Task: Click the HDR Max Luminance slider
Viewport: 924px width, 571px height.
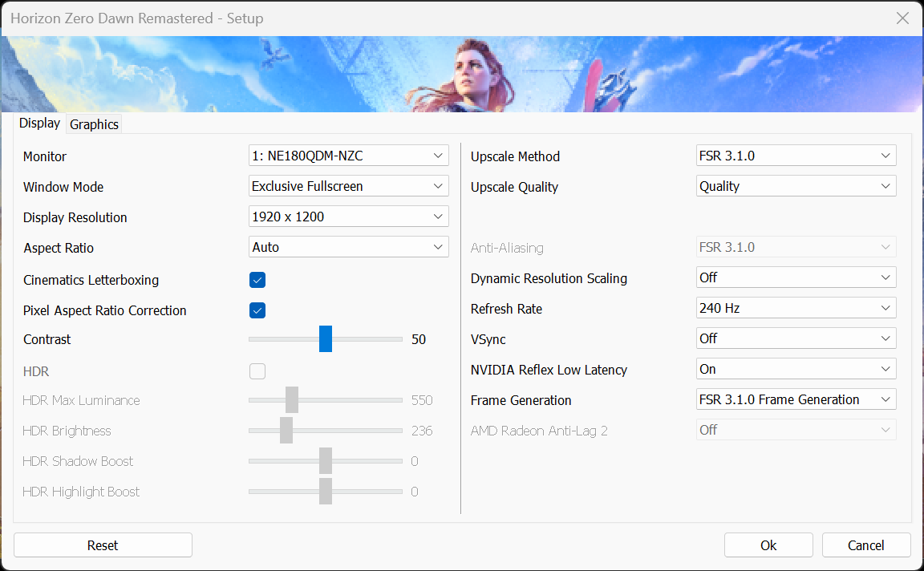Action: click(x=326, y=400)
